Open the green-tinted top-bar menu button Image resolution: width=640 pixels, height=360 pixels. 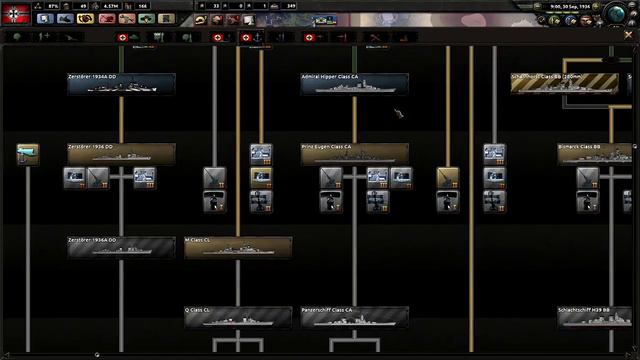point(147,19)
